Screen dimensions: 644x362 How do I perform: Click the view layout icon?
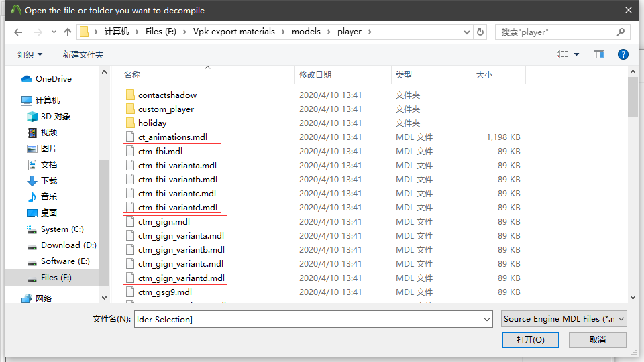point(562,54)
